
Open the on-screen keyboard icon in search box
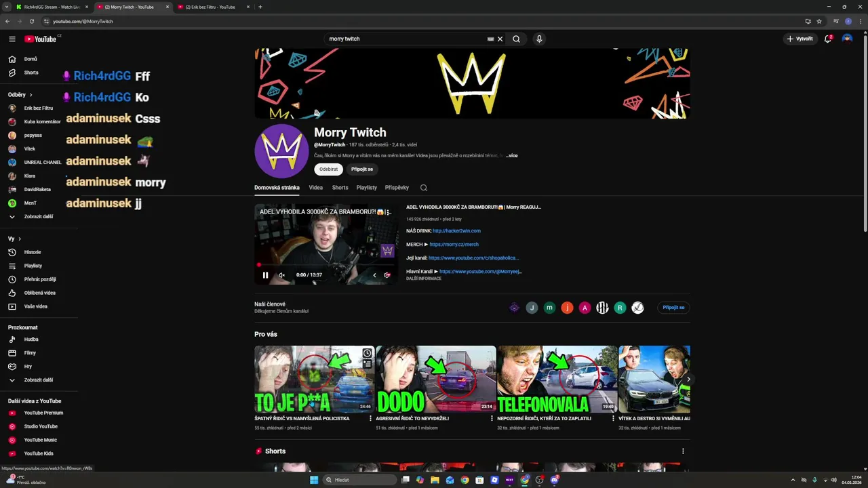tap(490, 39)
